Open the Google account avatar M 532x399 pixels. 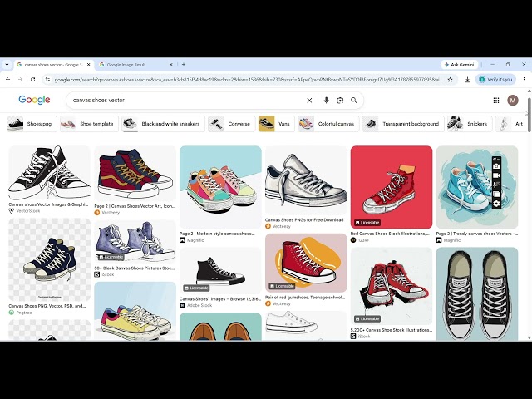(x=513, y=100)
